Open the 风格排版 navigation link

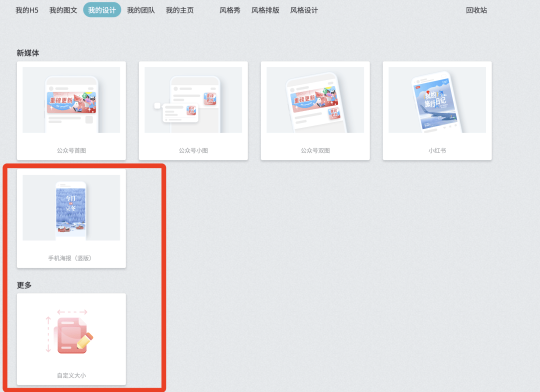[265, 10]
